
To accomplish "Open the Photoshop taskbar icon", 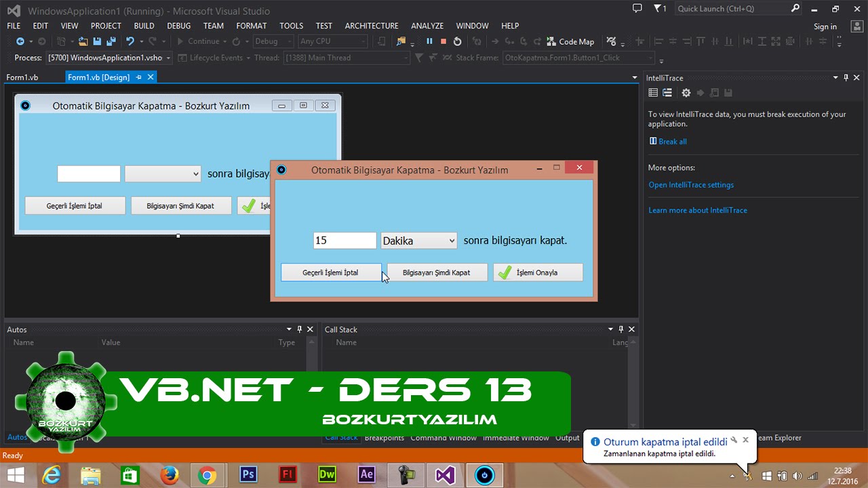I will pyautogui.click(x=248, y=475).
